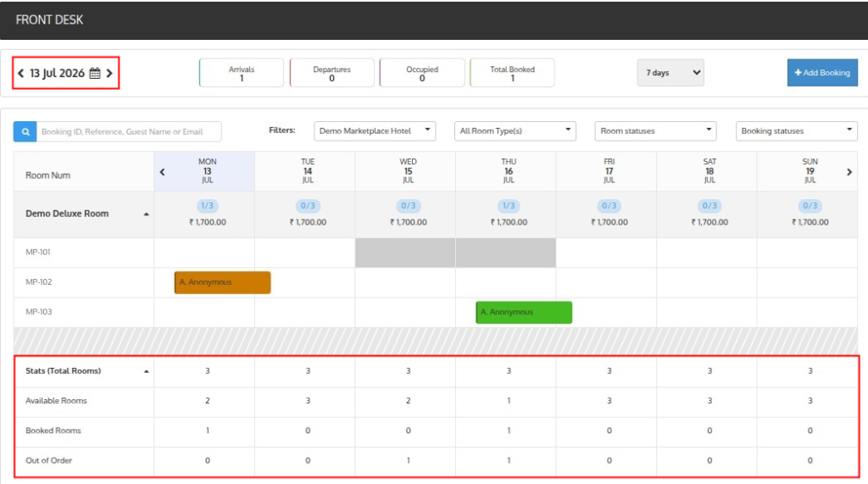Image resolution: width=868 pixels, height=484 pixels.
Task: Open the Demo Marketplace Hotel filter
Action: click(375, 131)
